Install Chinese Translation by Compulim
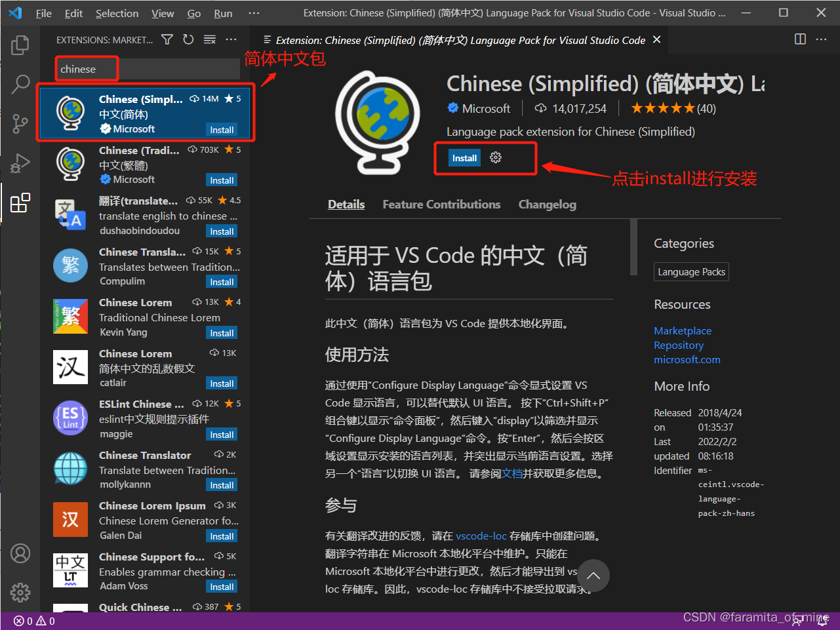This screenshot has width=840, height=630. point(222,282)
